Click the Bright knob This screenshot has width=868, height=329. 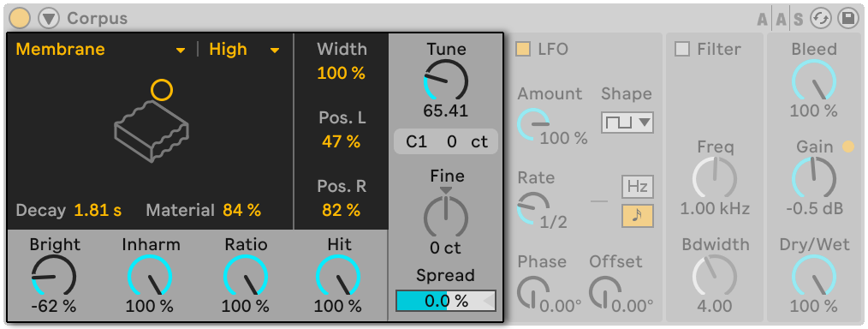coord(53,277)
